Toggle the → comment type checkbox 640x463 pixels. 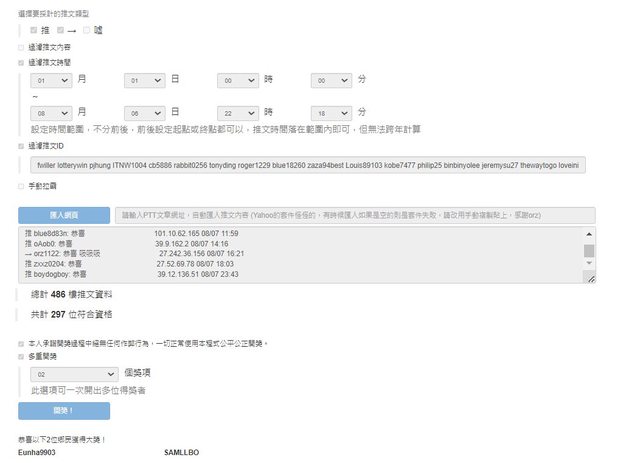click(x=60, y=30)
